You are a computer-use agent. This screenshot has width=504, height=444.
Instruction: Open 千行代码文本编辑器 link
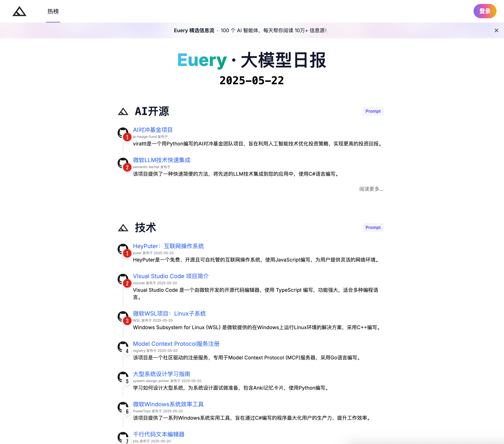(x=159, y=434)
